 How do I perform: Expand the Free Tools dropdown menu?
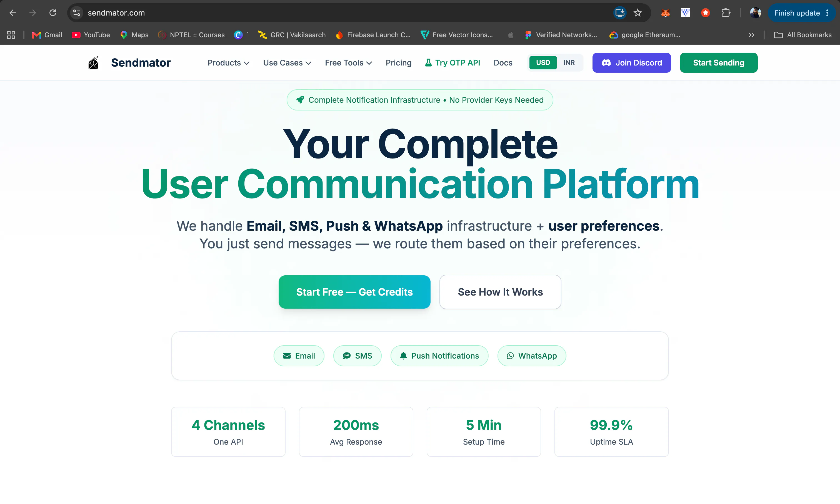click(x=348, y=63)
